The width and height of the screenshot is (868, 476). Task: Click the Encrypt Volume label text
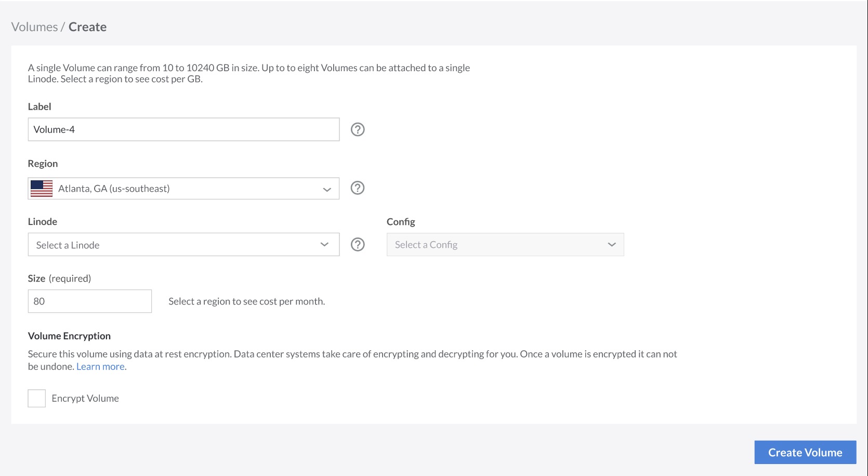(85, 399)
